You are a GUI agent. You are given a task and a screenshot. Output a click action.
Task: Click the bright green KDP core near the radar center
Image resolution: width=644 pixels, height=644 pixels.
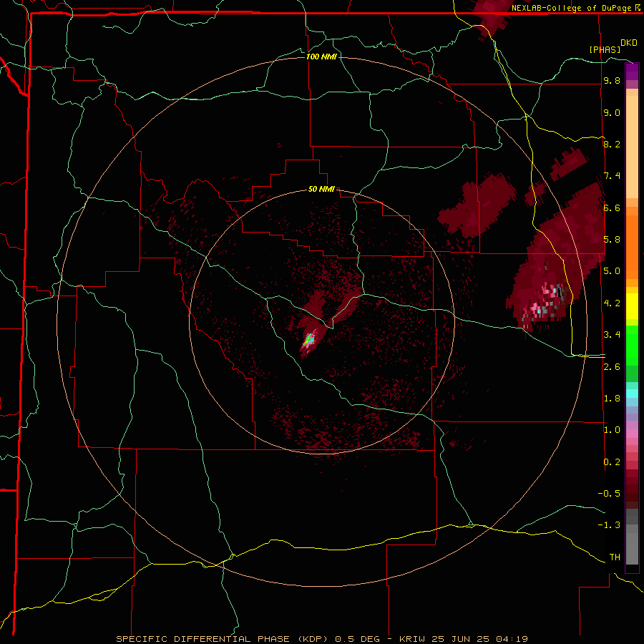click(x=308, y=340)
